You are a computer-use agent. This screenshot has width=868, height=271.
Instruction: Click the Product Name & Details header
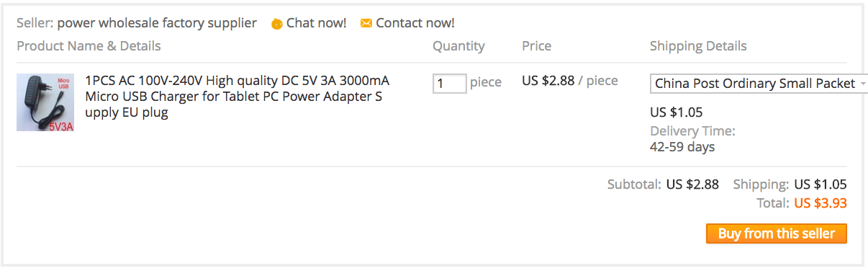[x=89, y=46]
